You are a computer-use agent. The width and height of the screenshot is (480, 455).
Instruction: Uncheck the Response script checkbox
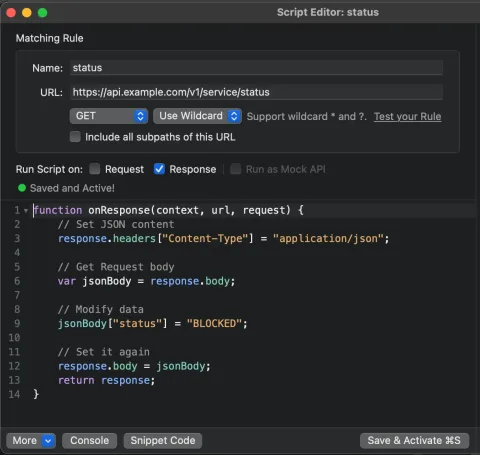159,169
